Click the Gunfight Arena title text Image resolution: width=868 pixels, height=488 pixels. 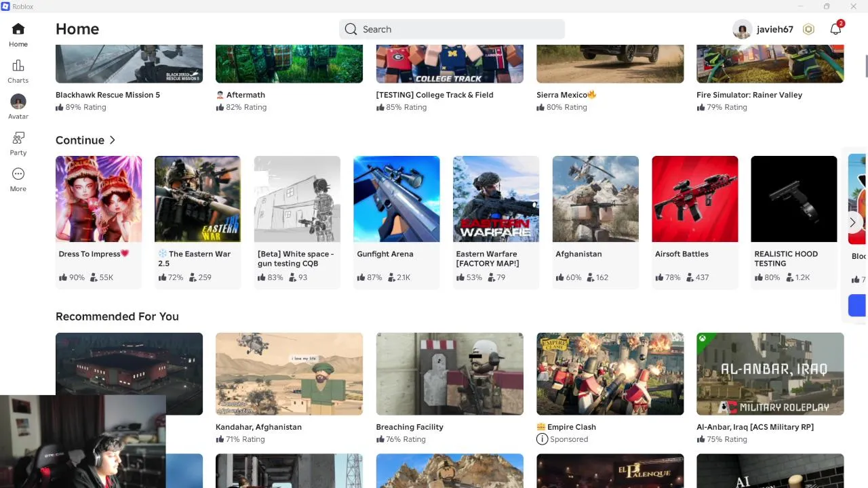(385, 254)
